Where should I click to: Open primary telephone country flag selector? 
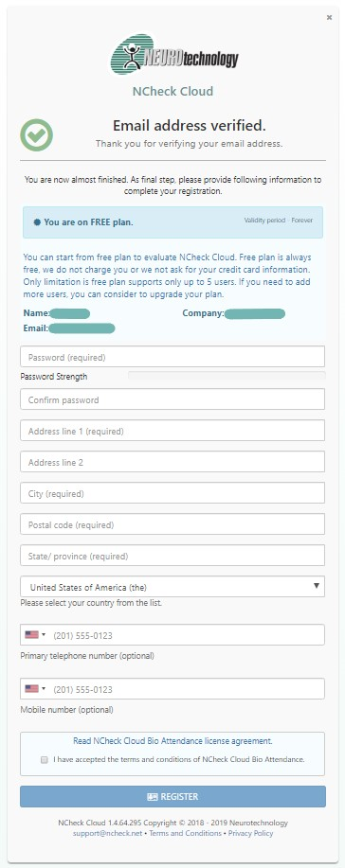pos(35,635)
